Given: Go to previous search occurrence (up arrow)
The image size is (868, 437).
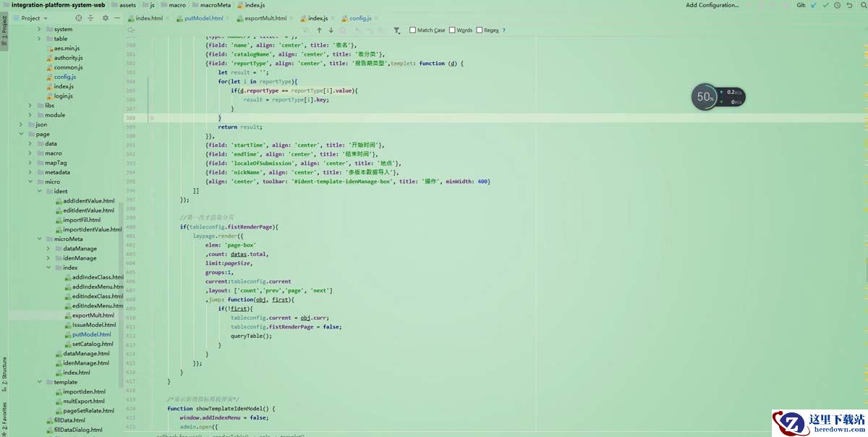Looking at the screenshot, I should (x=319, y=30).
